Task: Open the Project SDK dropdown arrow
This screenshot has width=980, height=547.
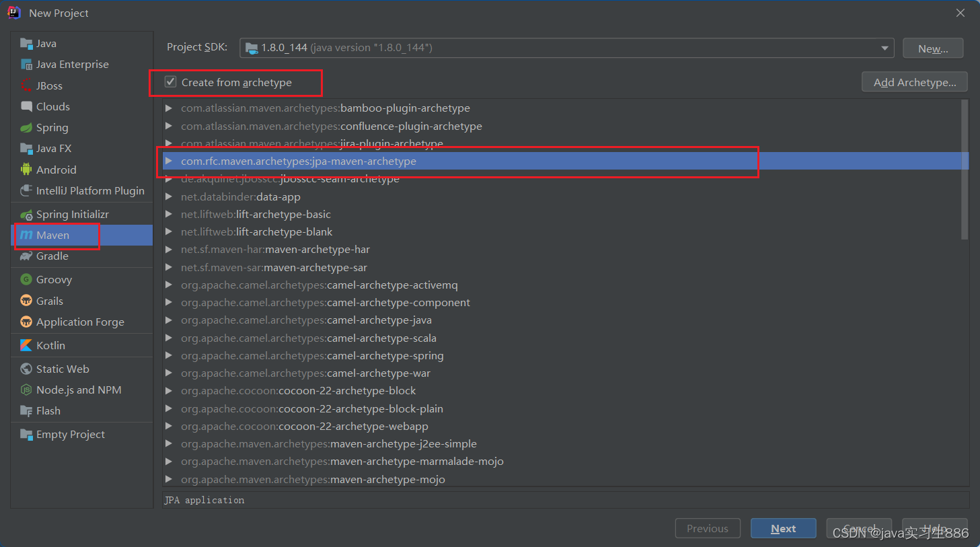Action: [x=884, y=48]
